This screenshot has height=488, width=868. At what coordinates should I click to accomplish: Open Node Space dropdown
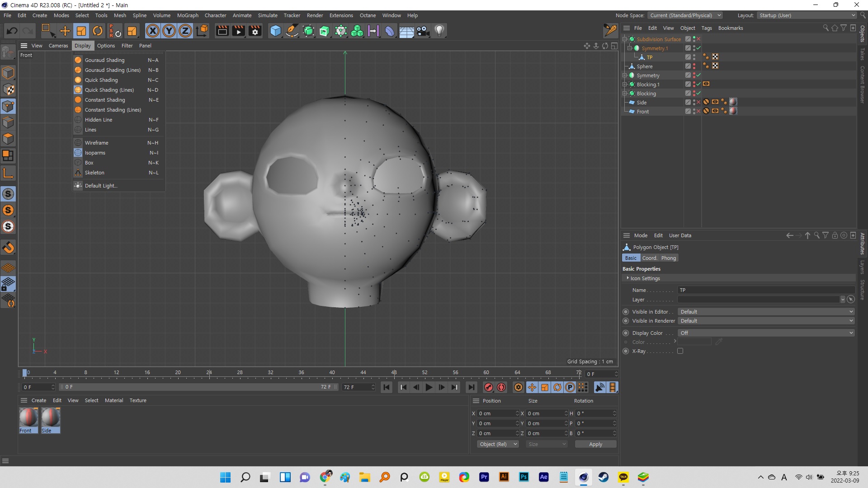point(685,15)
